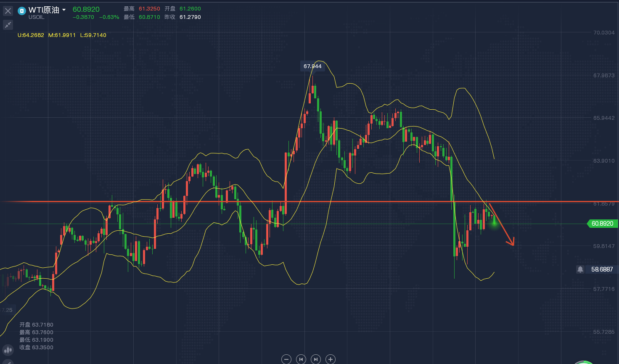The image size is (619, 364).
Task: Open the candlestick chart type button
Action: coord(8,350)
